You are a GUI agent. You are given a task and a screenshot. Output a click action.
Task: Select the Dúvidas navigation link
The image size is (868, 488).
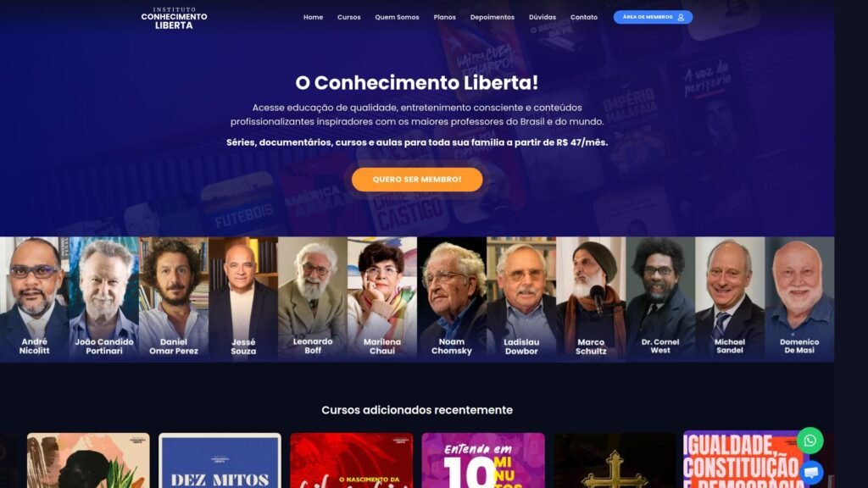pos(542,17)
